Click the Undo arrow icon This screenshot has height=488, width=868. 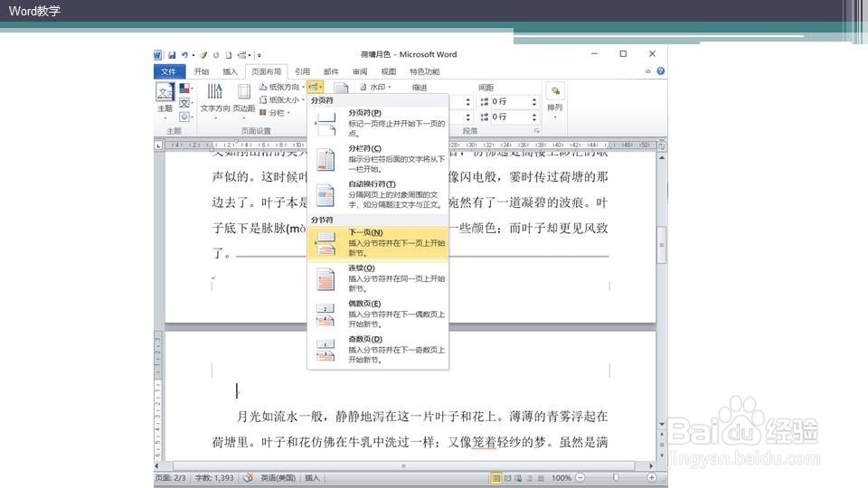(184, 55)
